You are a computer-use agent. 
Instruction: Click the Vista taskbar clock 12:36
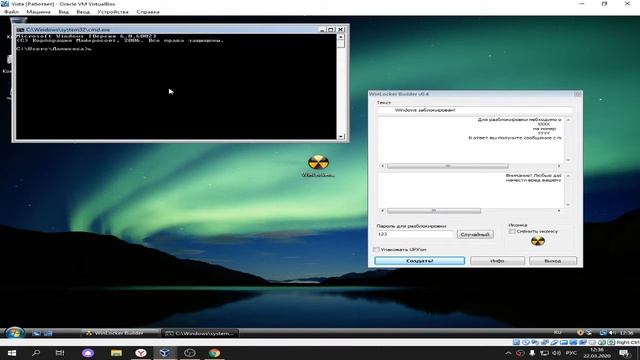tap(627, 333)
